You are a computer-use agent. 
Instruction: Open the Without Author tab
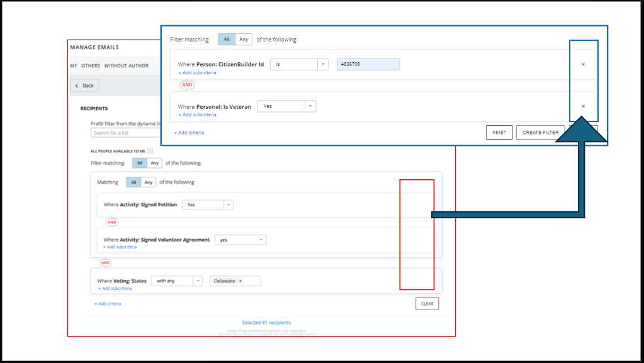pos(127,66)
